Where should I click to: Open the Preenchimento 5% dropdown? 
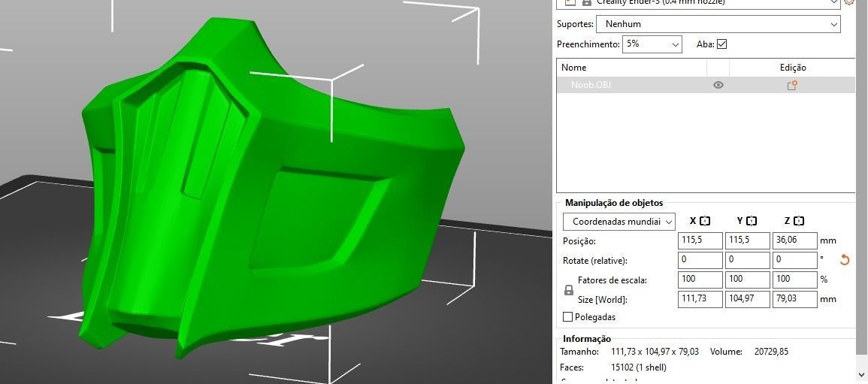coord(652,44)
